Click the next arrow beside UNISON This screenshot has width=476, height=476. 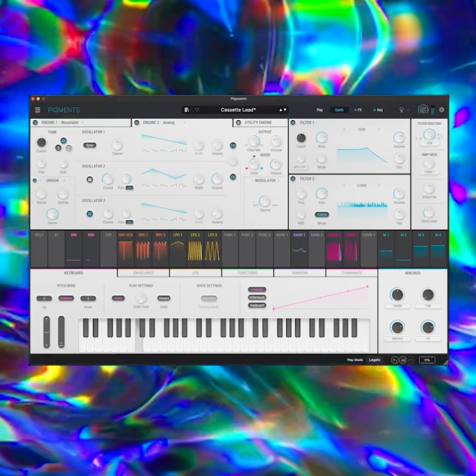64,180
